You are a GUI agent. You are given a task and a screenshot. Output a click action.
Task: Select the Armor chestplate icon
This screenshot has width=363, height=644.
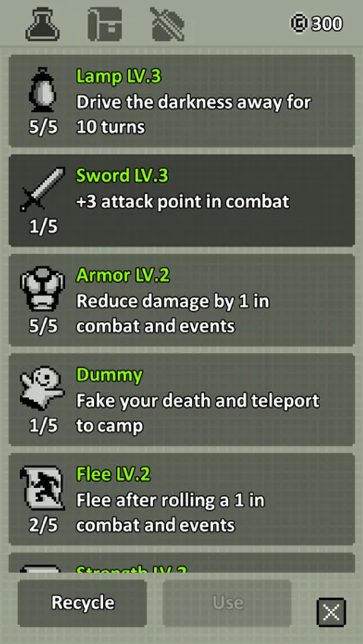coord(43,288)
